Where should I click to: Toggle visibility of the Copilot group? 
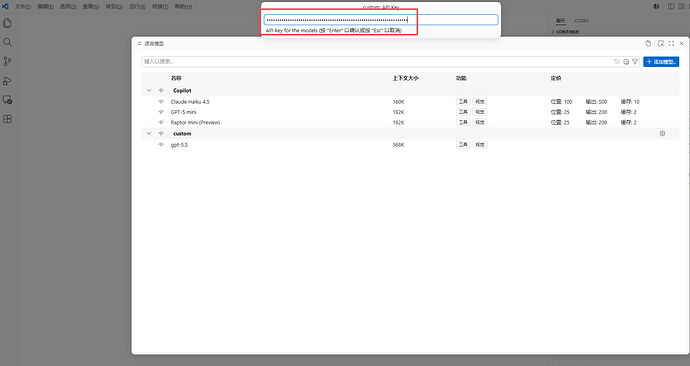pyautogui.click(x=161, y=90)
